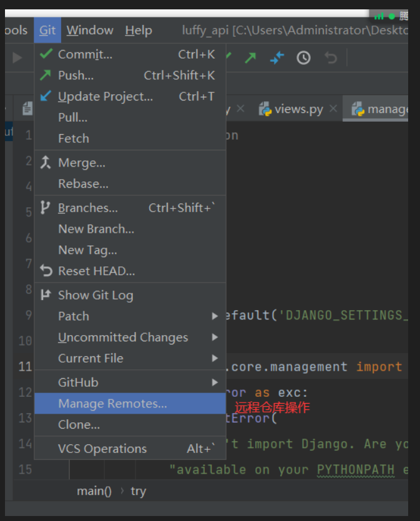Viewport: 420px width, 521px height.
Task: Expand the Patch submenu
Action: point(74,316)
